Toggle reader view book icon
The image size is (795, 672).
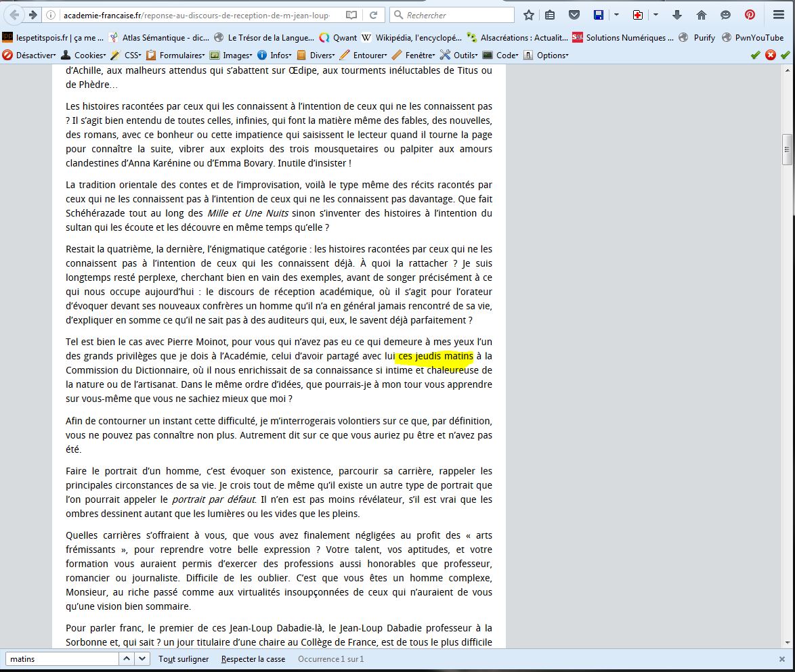click(x=351, y=15)
